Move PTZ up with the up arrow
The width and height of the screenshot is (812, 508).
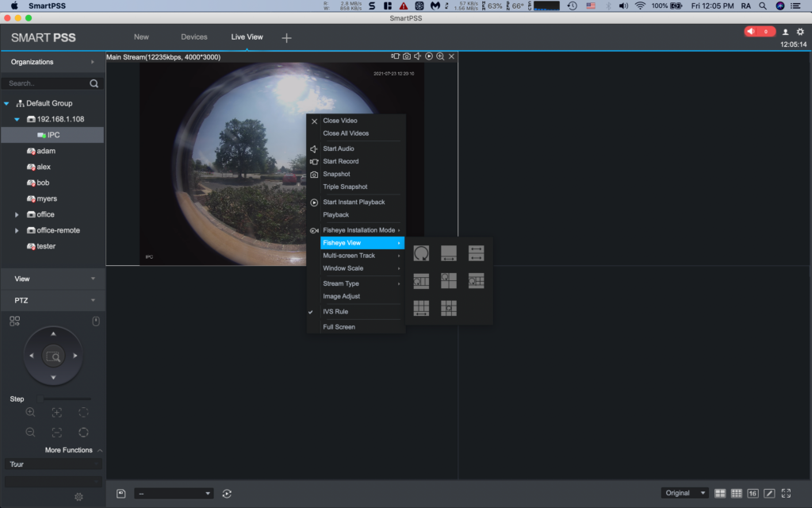coord(53,334)
